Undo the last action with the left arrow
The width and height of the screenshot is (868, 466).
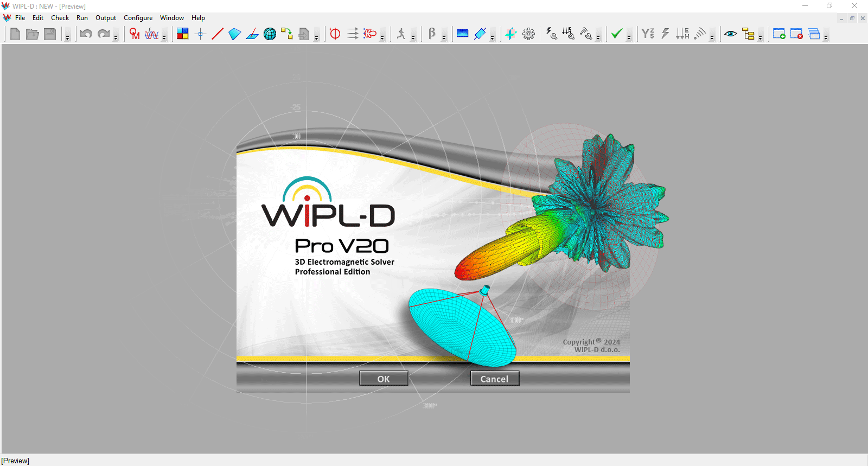tap(86, 34)
